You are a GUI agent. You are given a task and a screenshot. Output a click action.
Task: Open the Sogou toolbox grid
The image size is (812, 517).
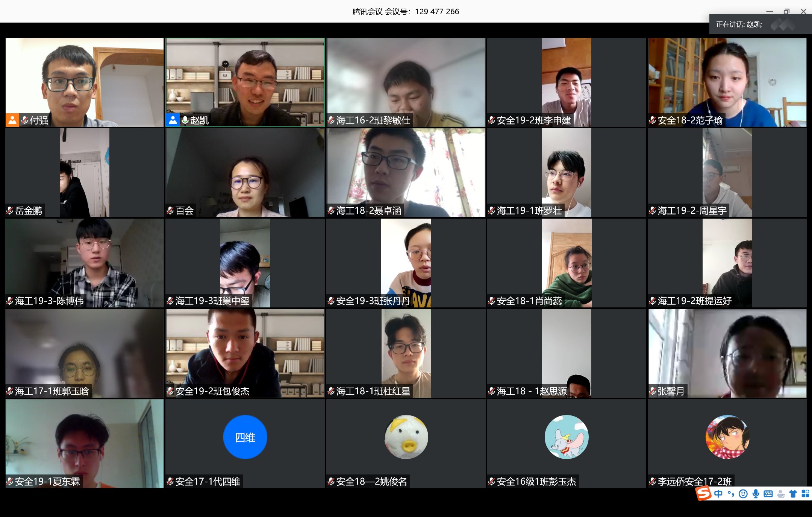click(x=805, y=494)
